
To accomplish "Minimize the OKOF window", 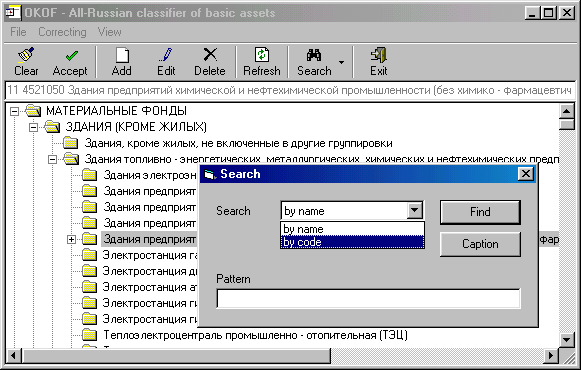I will [533, 13].
